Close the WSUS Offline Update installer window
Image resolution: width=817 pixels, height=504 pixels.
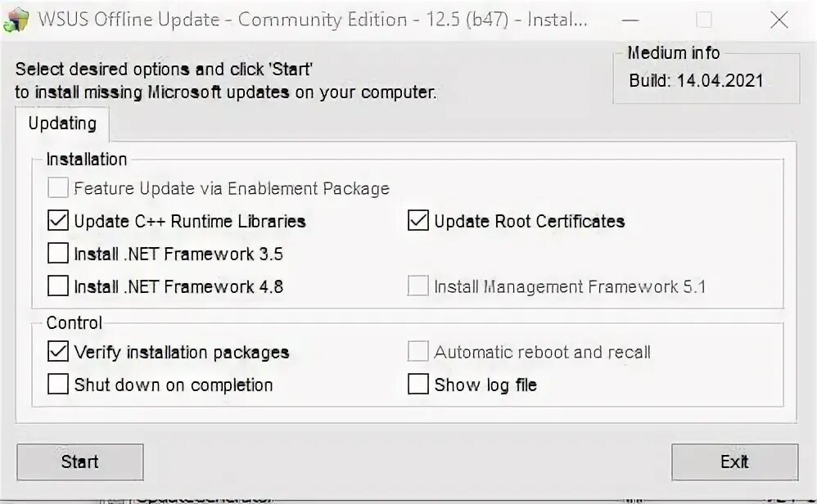[x=779, y=20]
